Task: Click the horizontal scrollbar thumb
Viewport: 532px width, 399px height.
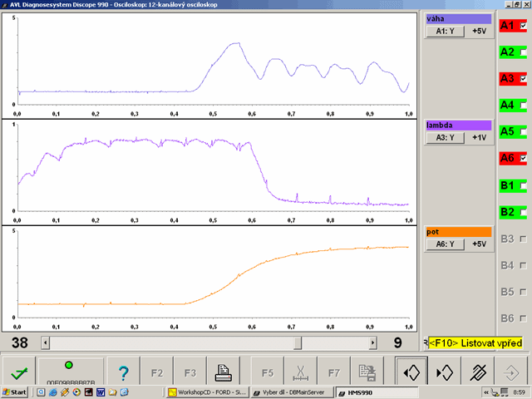Action: (x=298, y=343)
